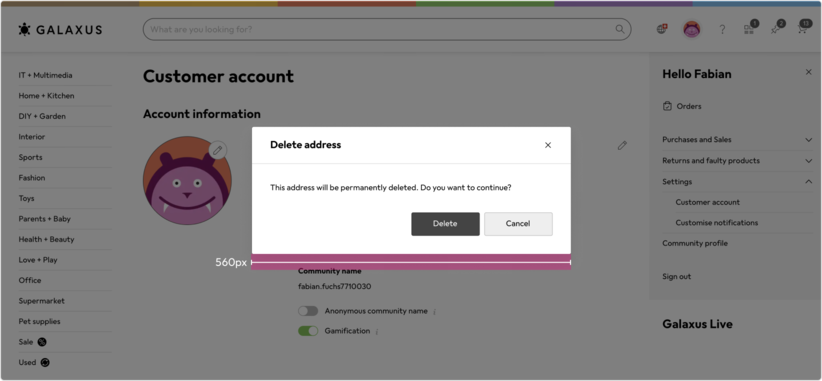Click the help question mark icon
822x381 pixels.
pyautogui.click(x=722, y=29)
